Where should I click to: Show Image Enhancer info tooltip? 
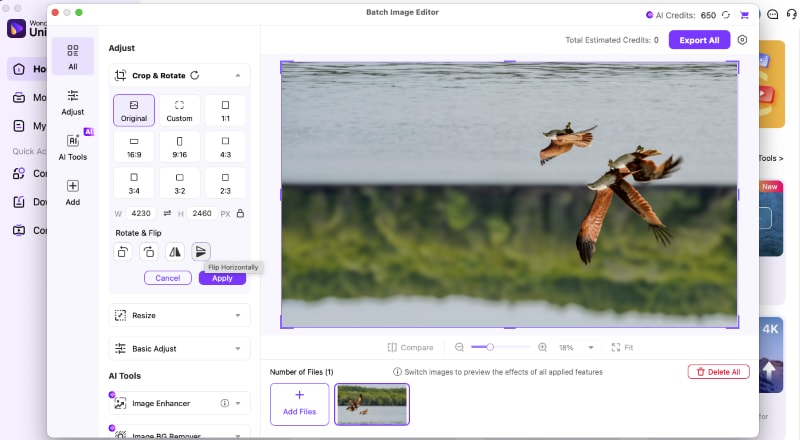click(x=224, y=403)
